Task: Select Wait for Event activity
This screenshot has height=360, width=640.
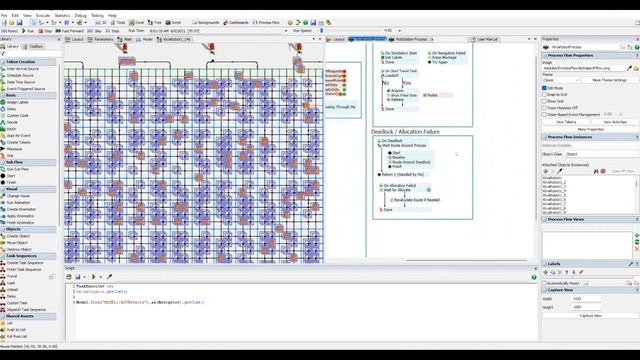Action: click(18, 136)
